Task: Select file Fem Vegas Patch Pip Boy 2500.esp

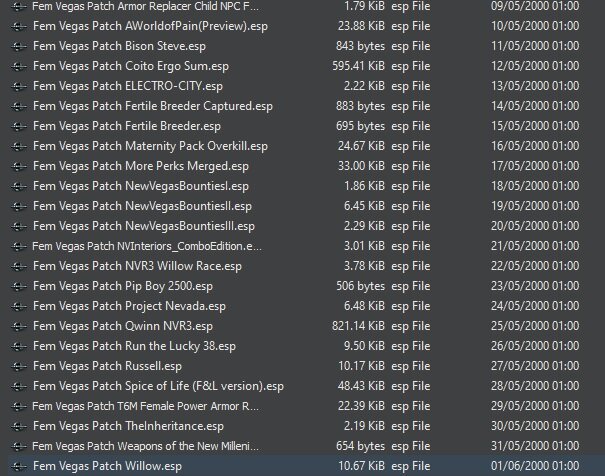Action: (x=123, y=287)
